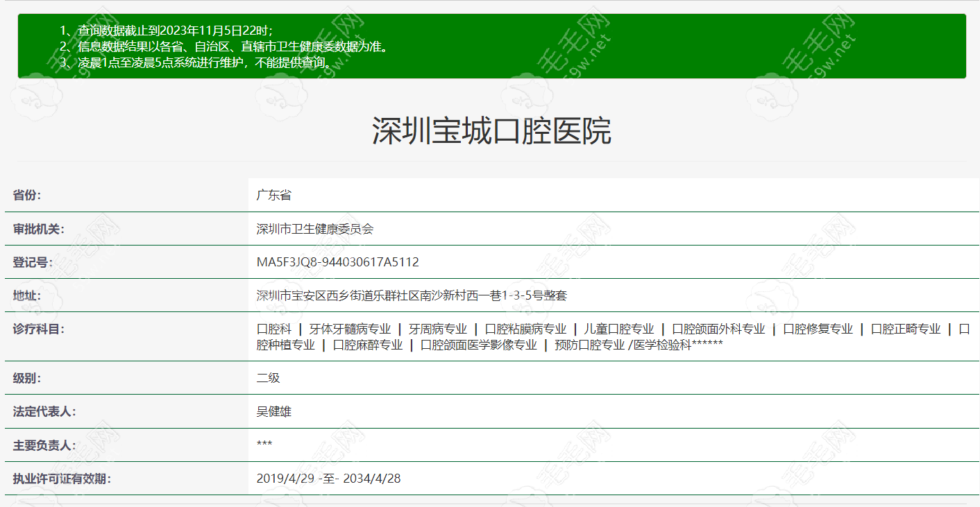
Task: Click 口腔粘膜病专业 in the department list
Action: pos(526,329)
